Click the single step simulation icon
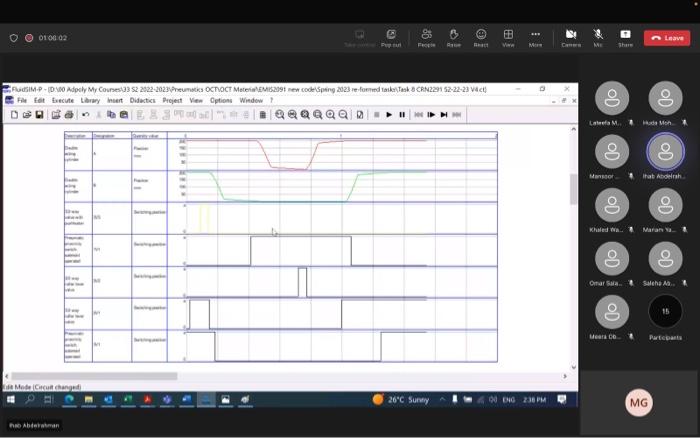700x438 pixels. (x=431, y=115)
